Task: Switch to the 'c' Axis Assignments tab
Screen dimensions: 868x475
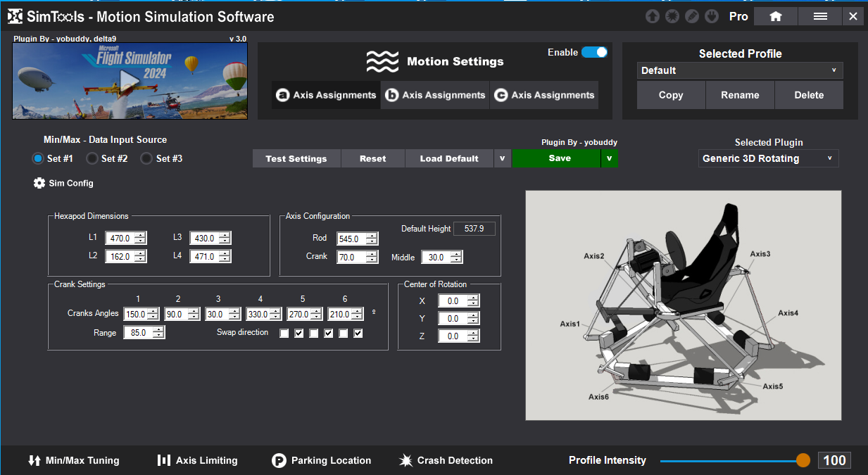Action: (544, 95)
